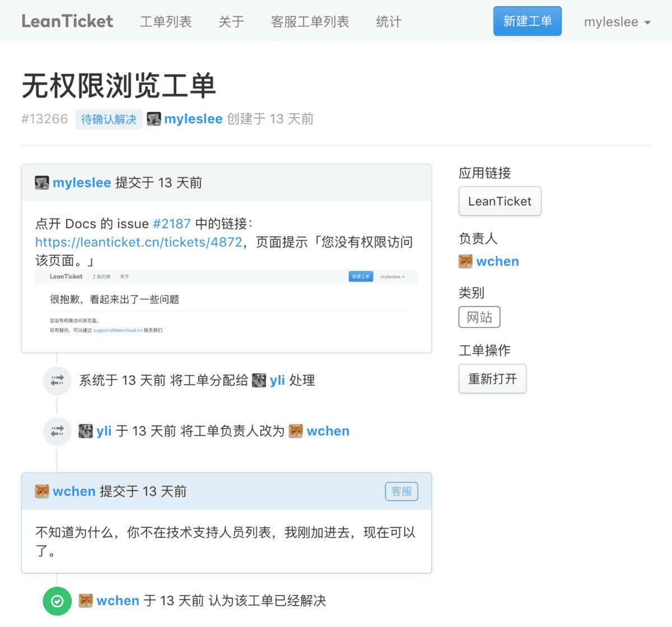Click the LeanTicket logo
Image resolution: width=672 pixels, height=627 pixels.
click(x=67, y=21)
